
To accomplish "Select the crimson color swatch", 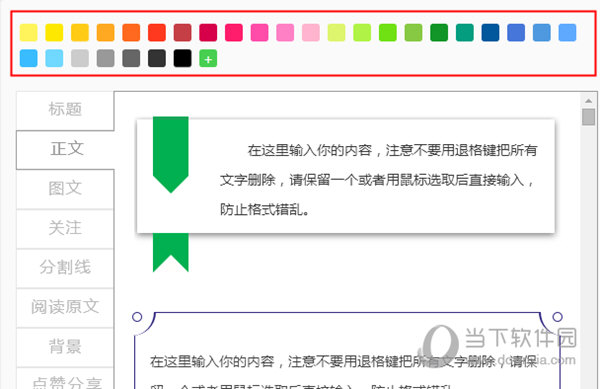I will (208, 32).
